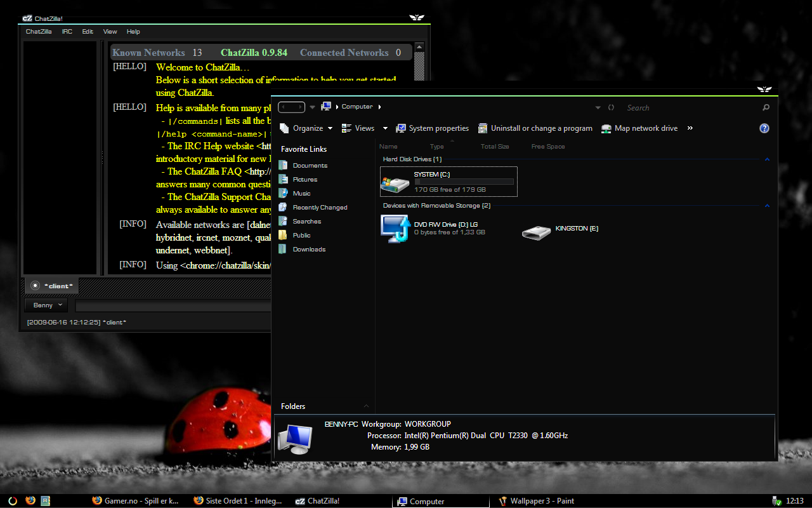Select the DVD RW Drive (D:) icon
This screenshot has width=812, height=508.
395,229
